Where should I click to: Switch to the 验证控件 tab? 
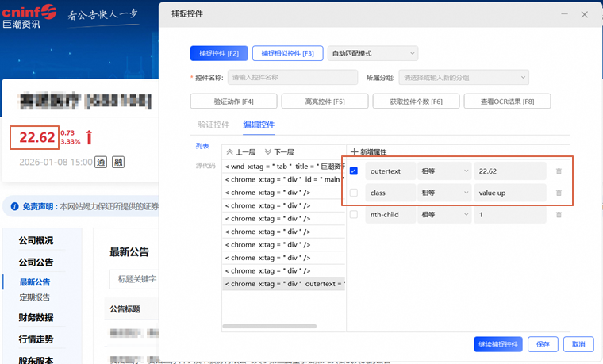[213, 125]
